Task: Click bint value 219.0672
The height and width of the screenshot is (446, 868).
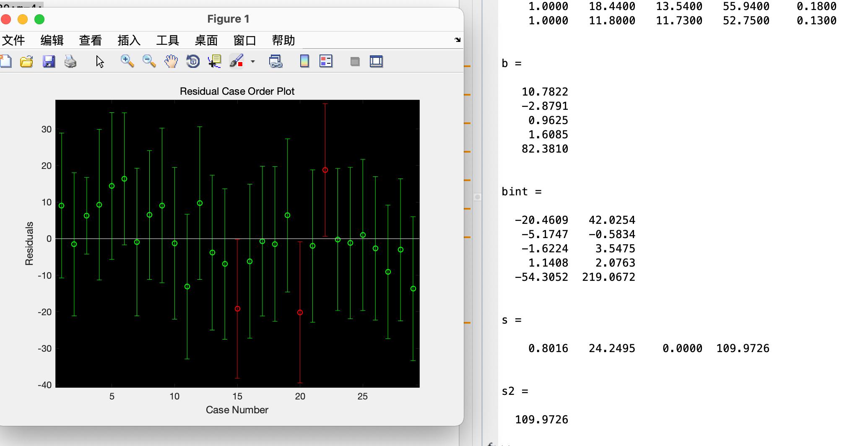Action: (x=608, y=277)
